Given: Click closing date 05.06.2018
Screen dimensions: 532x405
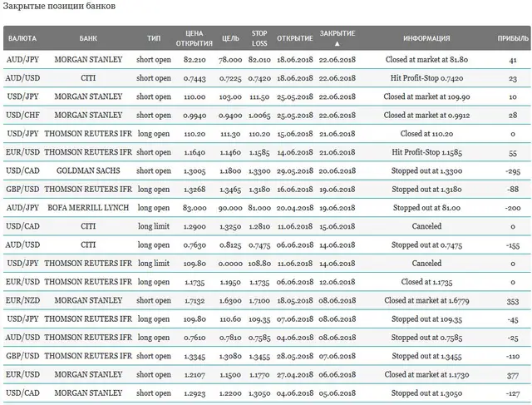Looking at the screenshot, I should pyautogui.click(x=337, y=393).
